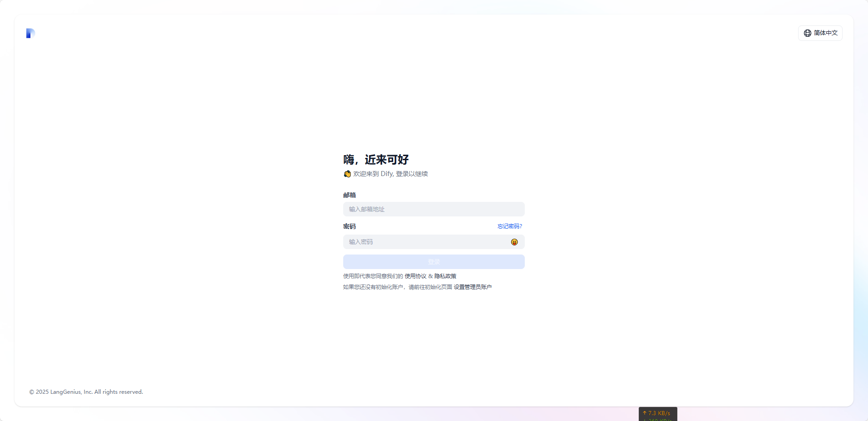The height and width of the screenshot is (421, 868).
Task: Focus the 输入密码 password input field
Action: tap(427, 242)
